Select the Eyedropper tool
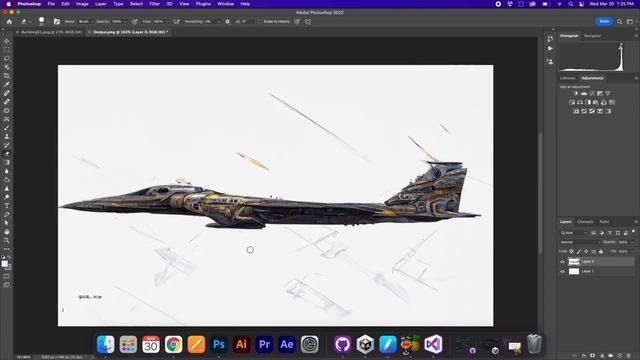The width and height of the screenshot is (640, 360). pos(7,84)
